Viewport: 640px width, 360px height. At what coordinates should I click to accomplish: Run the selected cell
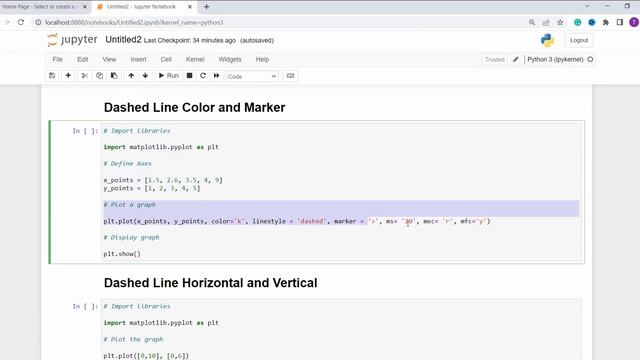tap(168, 76)
